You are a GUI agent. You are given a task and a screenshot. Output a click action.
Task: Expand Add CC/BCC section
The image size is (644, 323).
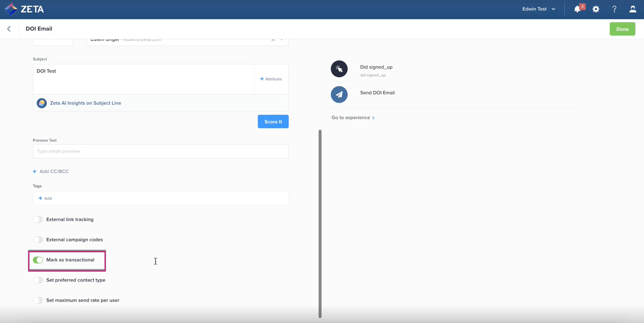click(51, 172)
